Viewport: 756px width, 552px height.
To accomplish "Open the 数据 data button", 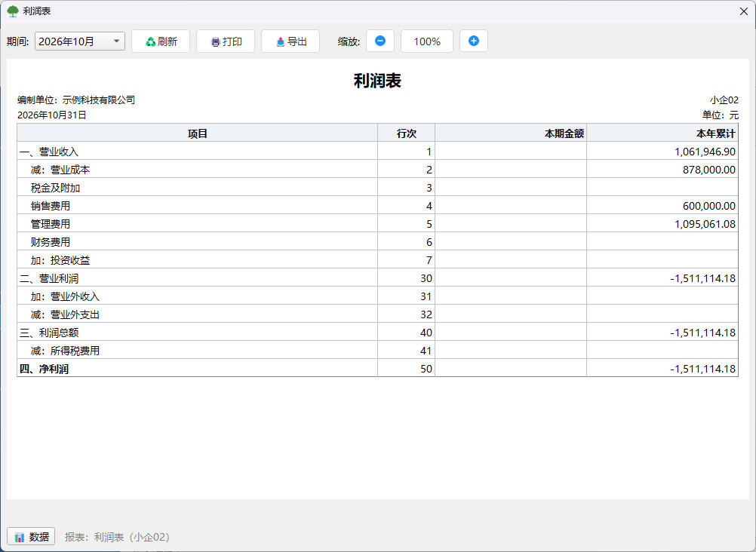I will 32,537.
